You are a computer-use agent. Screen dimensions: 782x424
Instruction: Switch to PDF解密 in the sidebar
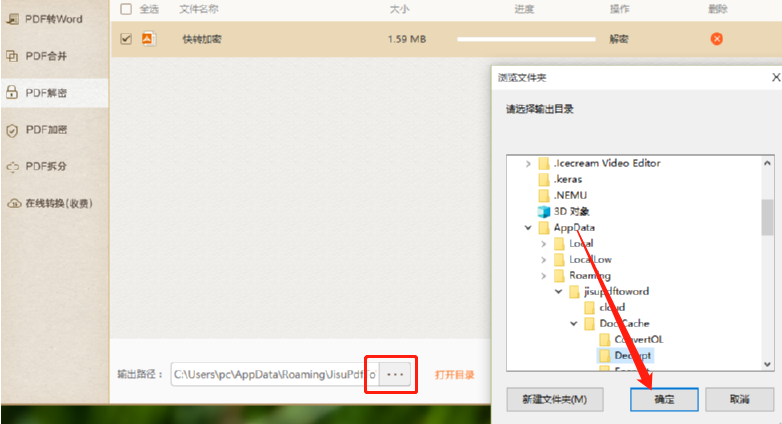pyautogui.click(x=54, y=93)
